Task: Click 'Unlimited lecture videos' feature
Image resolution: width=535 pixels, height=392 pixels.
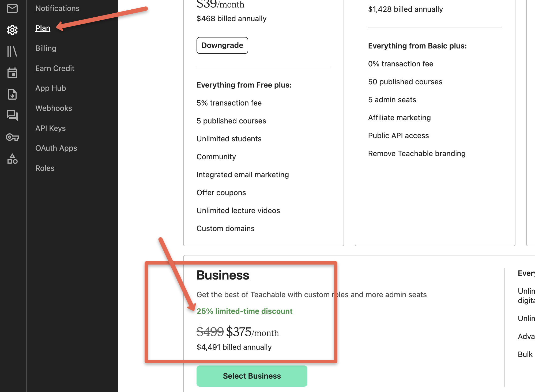Action: click(x=238, y=210)
